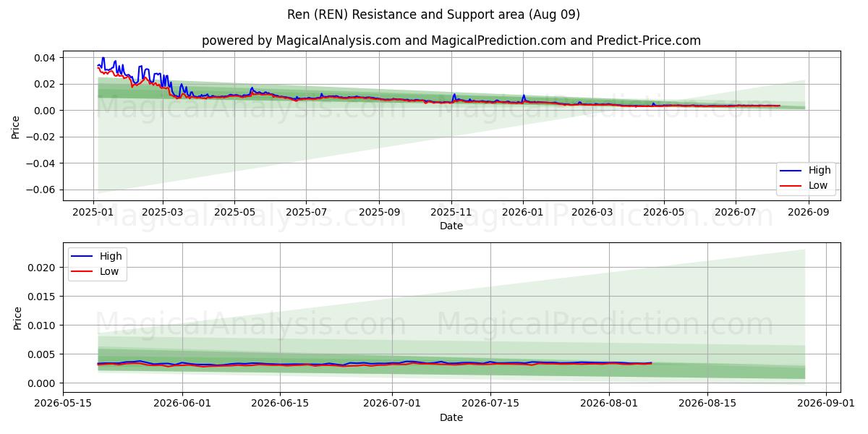Click the '2026-09-01' tick label
The image size is (868, 434).
point(827,404)
